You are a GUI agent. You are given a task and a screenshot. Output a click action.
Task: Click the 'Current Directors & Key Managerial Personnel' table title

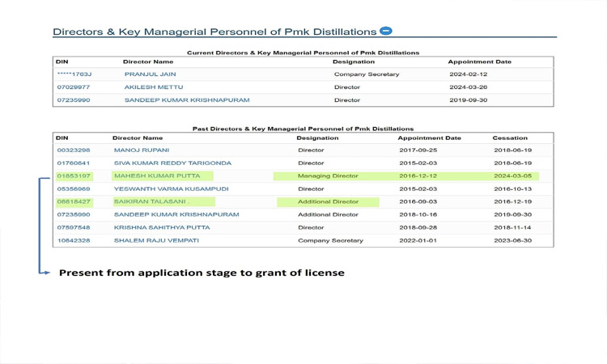click(303, 53)
